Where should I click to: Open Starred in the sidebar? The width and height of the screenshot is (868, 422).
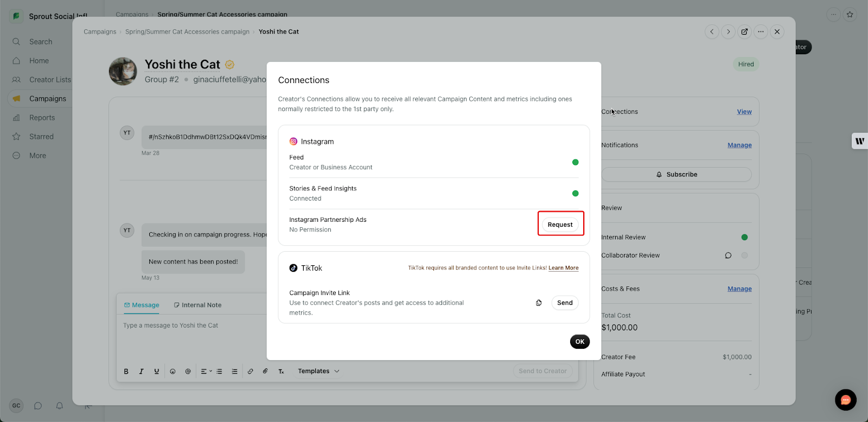(41, 137)
